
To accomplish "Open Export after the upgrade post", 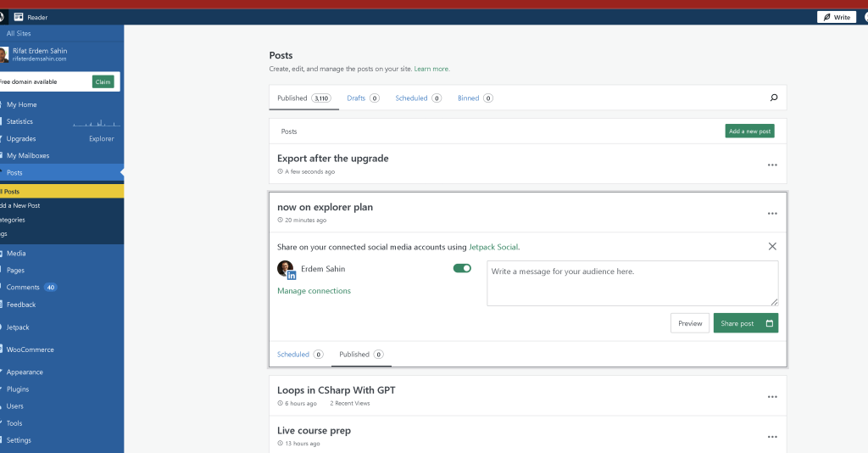I will pyautogui.click(x=332, y=159).
